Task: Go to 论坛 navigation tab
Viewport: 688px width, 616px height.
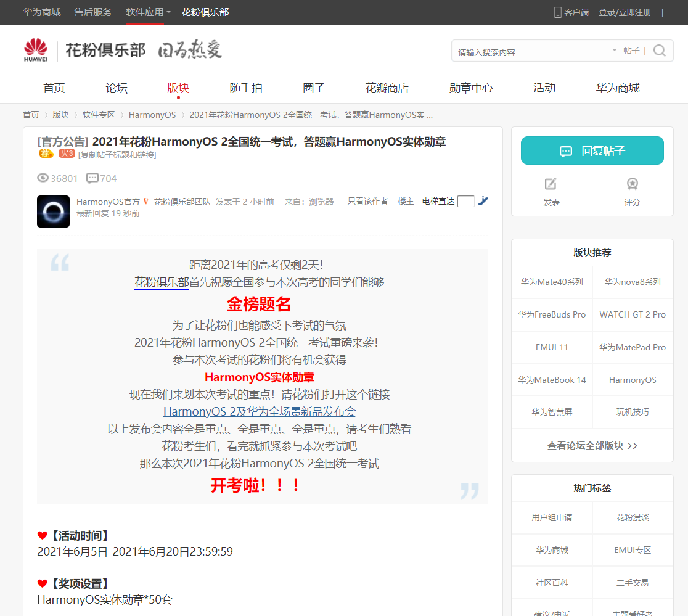Action: [x=117, y=88]
